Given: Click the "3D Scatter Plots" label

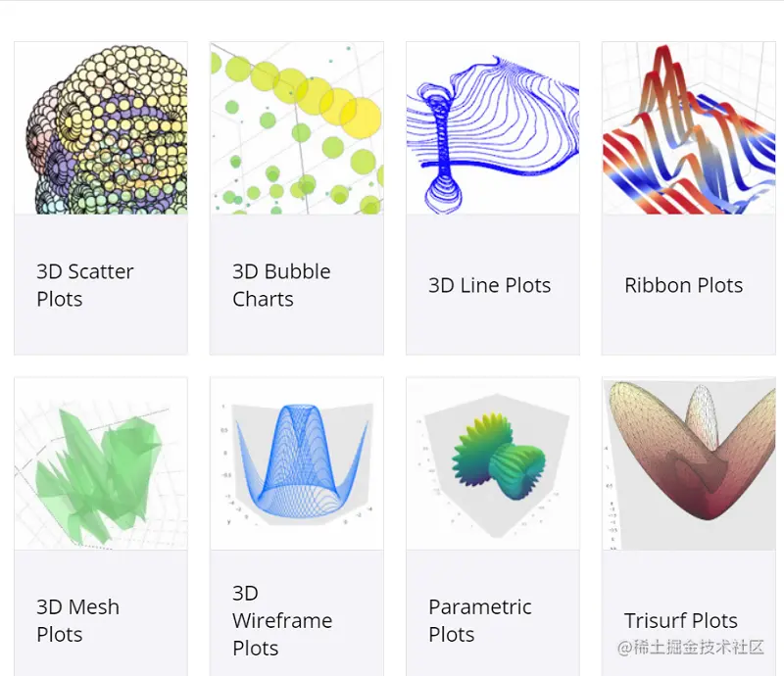Looking at the screenshot, I should (85, 285).
